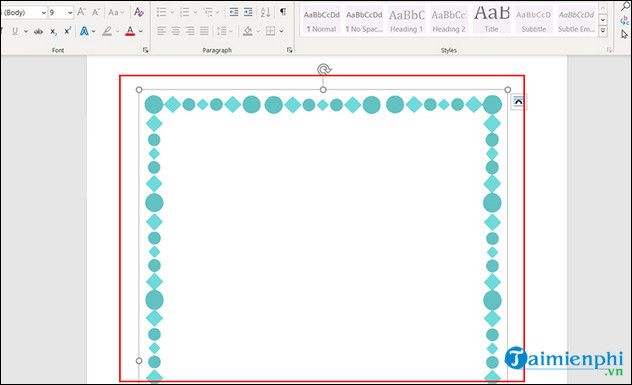Click the Replace icon
632x385 pixels.
point(625,20)
